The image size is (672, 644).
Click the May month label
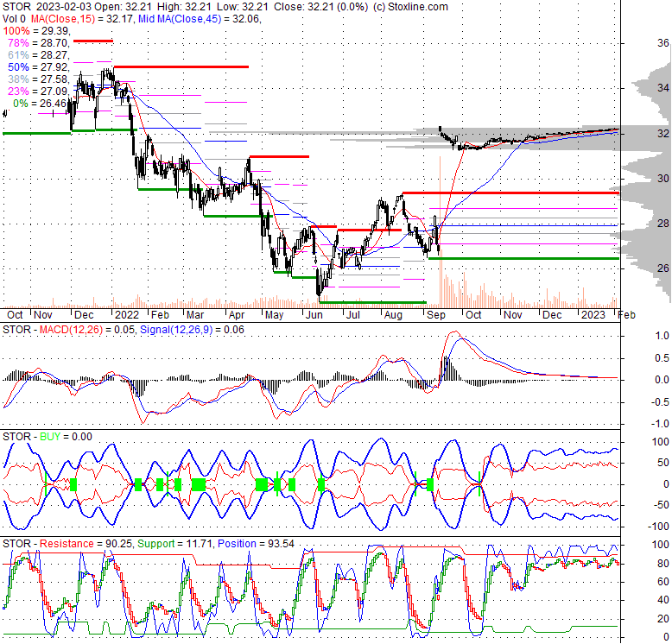click(275, 315)
